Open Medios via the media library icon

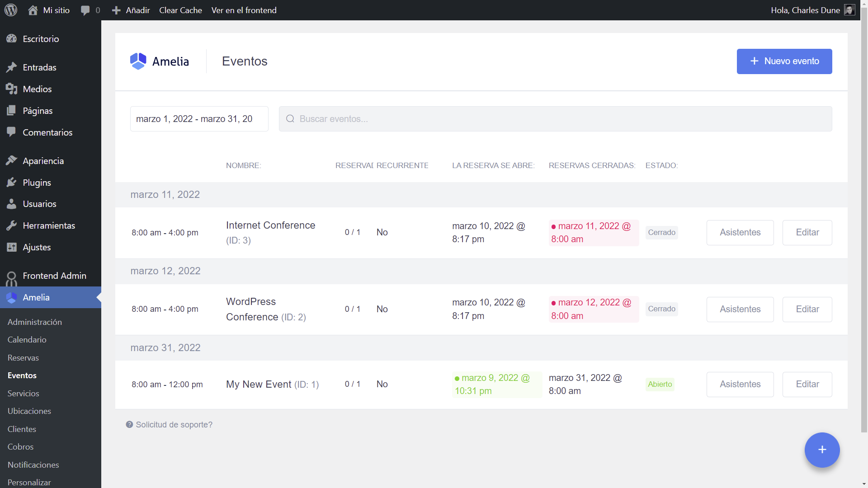tap(12, 89)
